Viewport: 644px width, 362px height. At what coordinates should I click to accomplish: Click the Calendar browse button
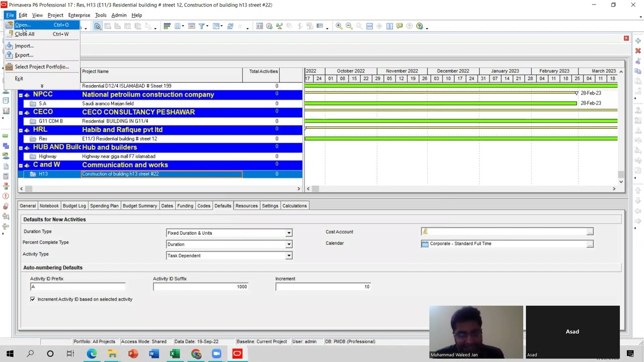(590, 244)
